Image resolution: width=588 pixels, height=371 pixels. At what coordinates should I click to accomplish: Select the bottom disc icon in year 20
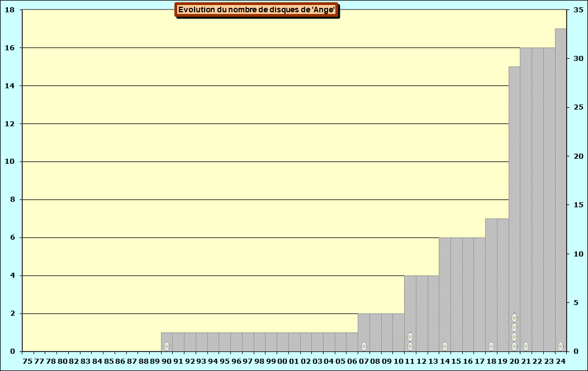pos(514,346)
